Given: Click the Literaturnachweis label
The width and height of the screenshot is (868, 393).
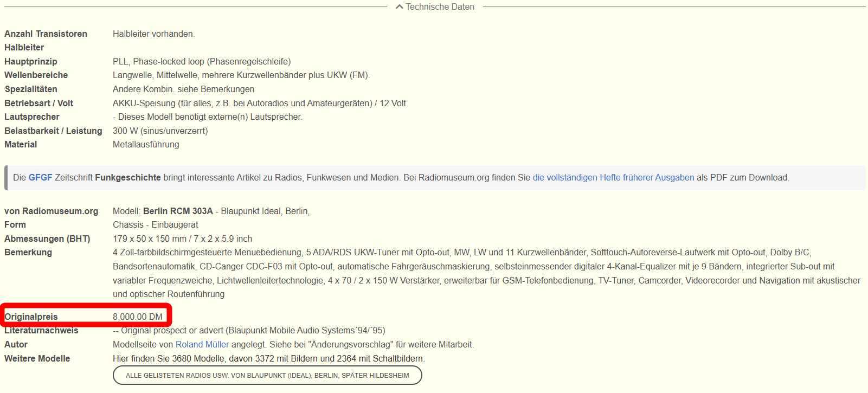Looking at the screenshot, I should (41, 331).
